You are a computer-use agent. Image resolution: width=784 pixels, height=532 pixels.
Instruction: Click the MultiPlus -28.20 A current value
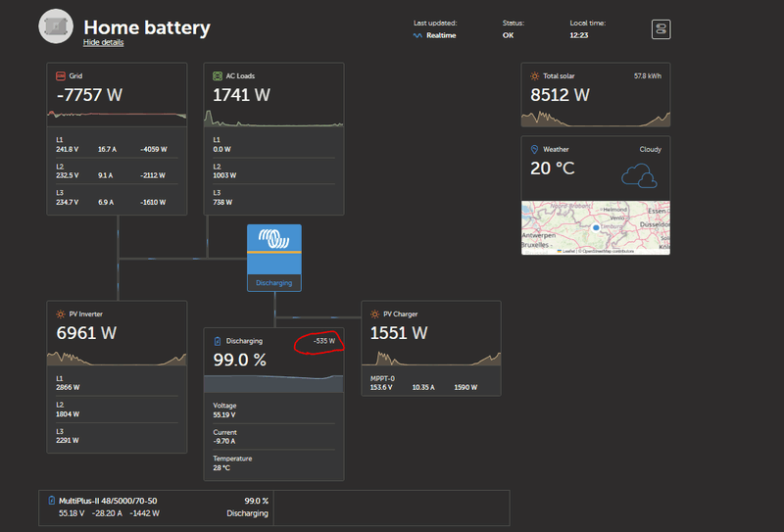pos(107,513)
